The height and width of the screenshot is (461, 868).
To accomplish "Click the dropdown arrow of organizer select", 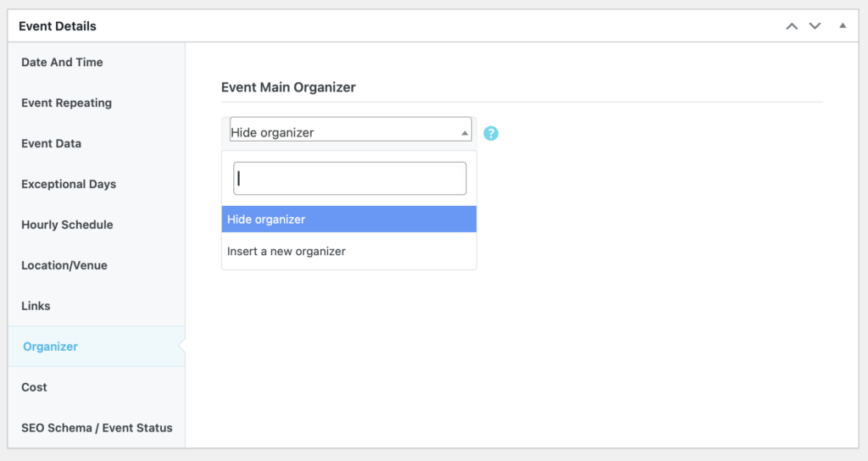I will coord(465,133).
